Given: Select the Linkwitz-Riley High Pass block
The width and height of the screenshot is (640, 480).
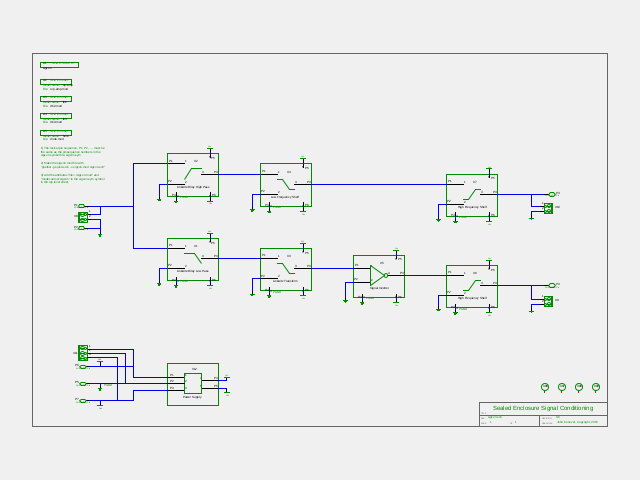Looking at the screenshot, I should pos(193,175).
